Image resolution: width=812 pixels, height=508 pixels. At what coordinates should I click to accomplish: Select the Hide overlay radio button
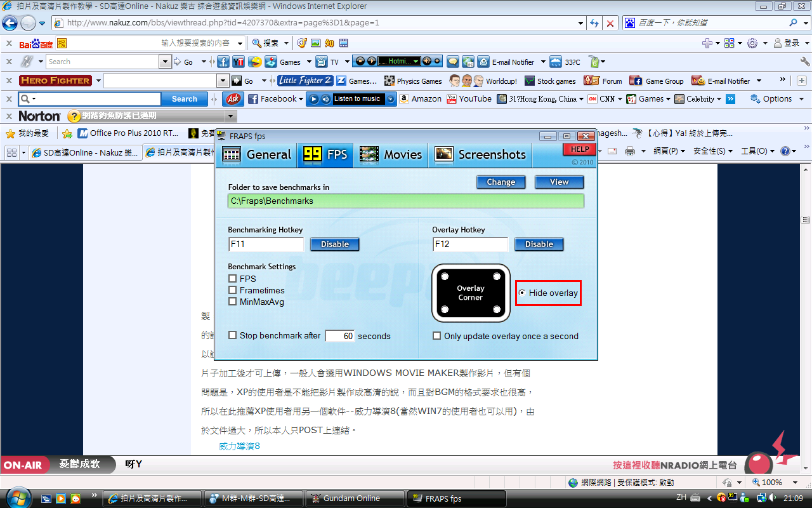(x=522, y=293)
